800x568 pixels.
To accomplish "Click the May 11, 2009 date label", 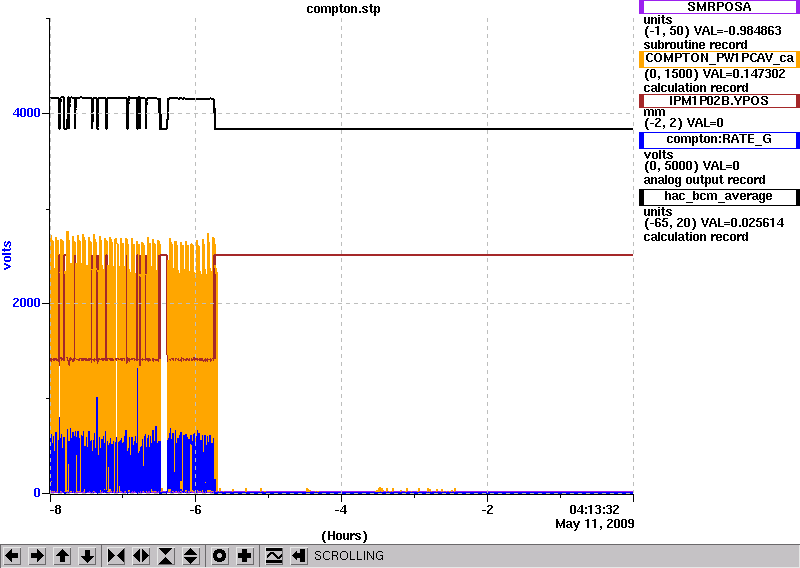I will tap(594, 524).
